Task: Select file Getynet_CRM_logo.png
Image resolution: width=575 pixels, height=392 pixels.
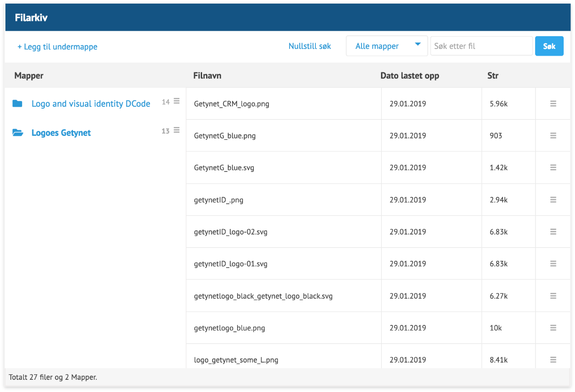Action: pyautogui.click(x=232, y=104)
